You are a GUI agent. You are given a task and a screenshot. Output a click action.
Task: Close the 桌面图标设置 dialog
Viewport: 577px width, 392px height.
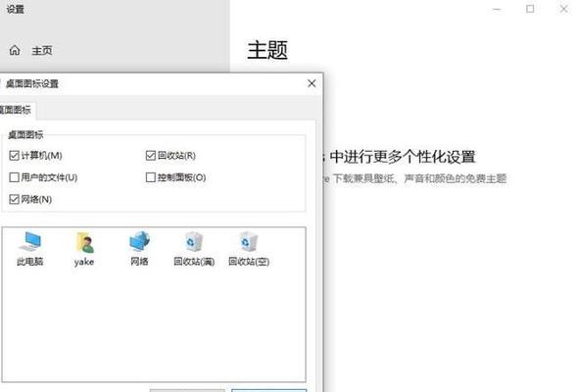[312, 83]
